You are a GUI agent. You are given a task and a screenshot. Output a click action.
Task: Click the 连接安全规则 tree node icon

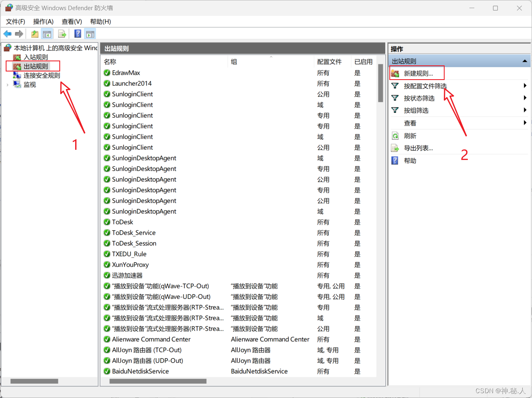coord(17,76)
